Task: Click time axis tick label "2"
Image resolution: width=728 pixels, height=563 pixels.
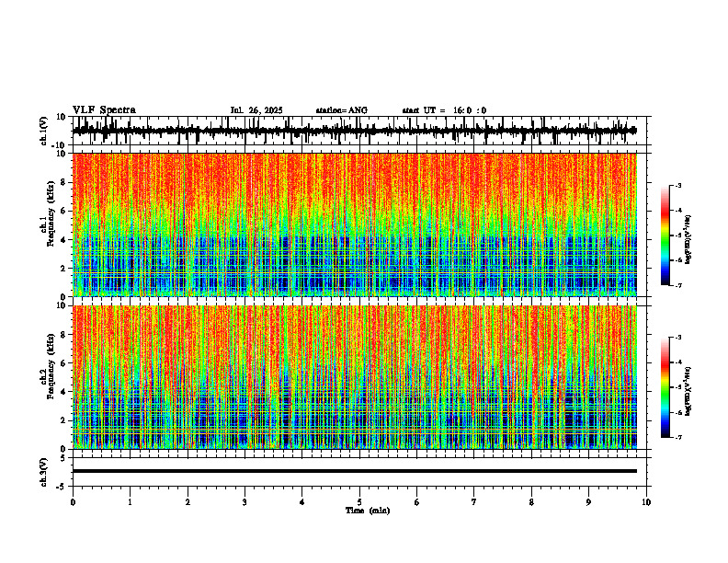Action: (188, 502)
